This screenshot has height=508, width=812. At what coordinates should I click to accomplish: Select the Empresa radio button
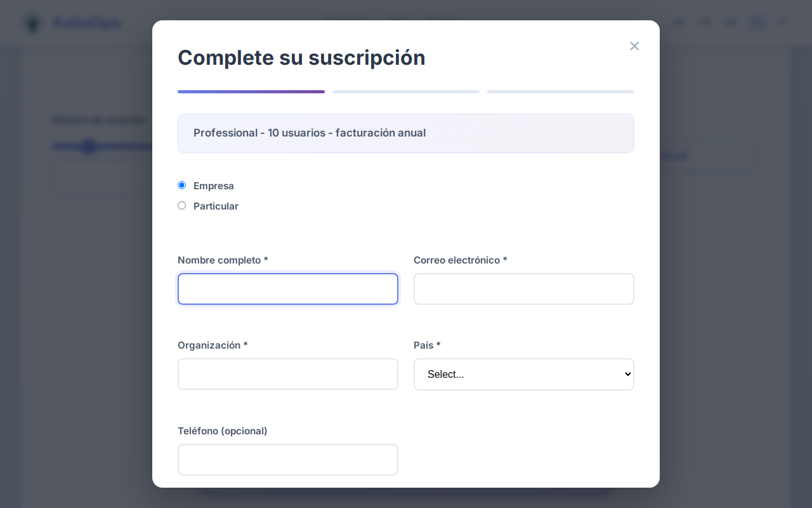click(x=181, y=185)
